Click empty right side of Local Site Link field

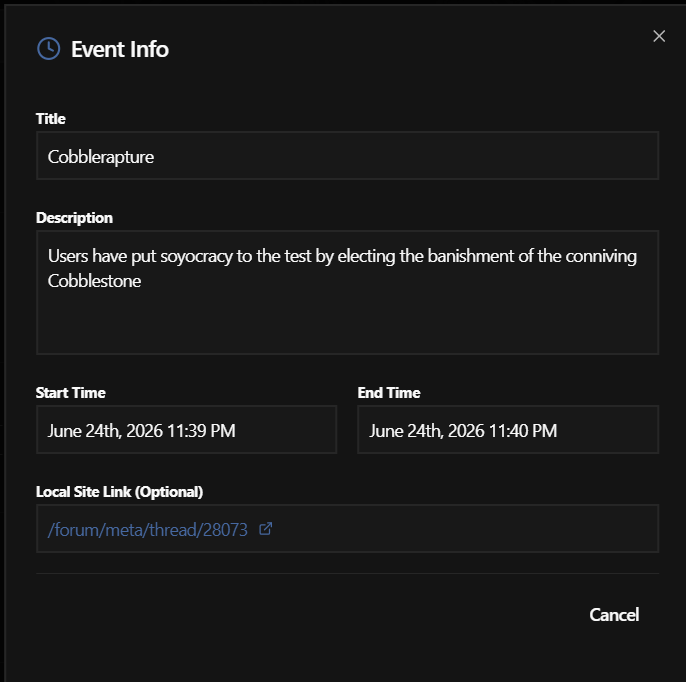[464, 529]
